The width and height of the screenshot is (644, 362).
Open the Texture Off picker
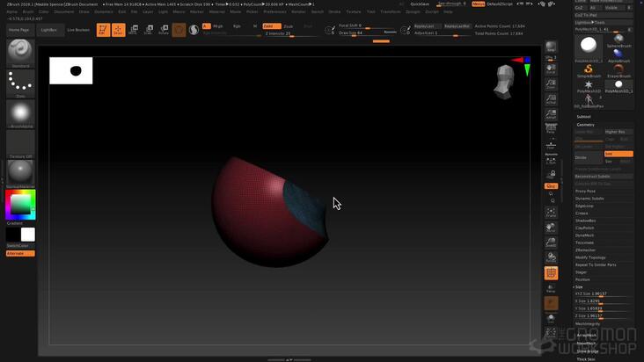(x=20, y=144)
